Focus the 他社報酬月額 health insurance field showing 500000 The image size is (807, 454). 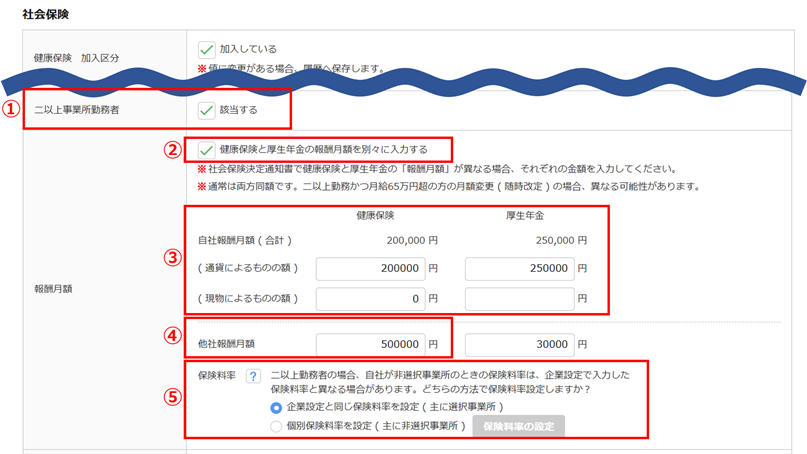(x=369, y=343)
